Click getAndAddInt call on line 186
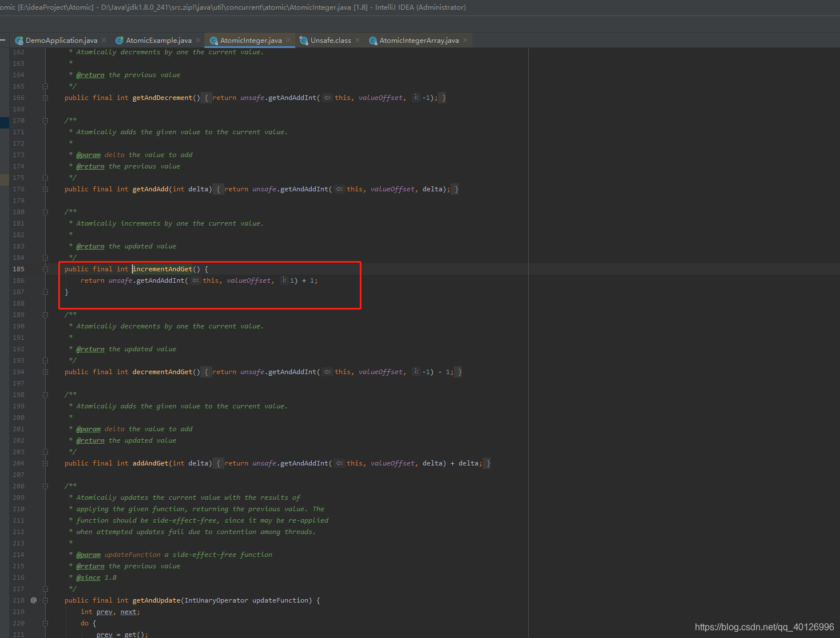This screenshot has height=638, width=840. [160, 280]
